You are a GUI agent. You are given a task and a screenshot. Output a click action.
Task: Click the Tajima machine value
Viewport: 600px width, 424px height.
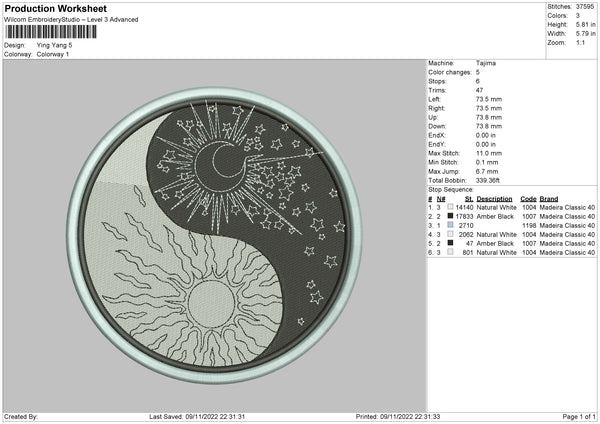coord(487,63)
